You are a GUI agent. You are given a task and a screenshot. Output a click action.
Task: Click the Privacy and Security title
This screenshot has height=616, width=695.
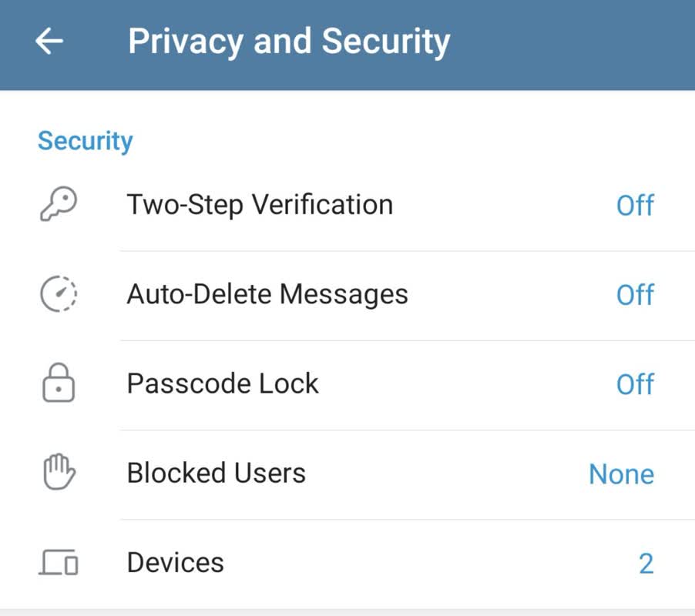pyautogui.click(x=289, y=42)
